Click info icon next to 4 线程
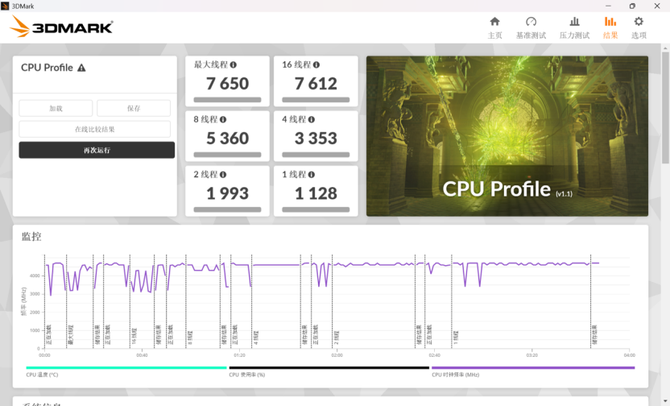This screenshot has height=406, width=670. point(311,120)
